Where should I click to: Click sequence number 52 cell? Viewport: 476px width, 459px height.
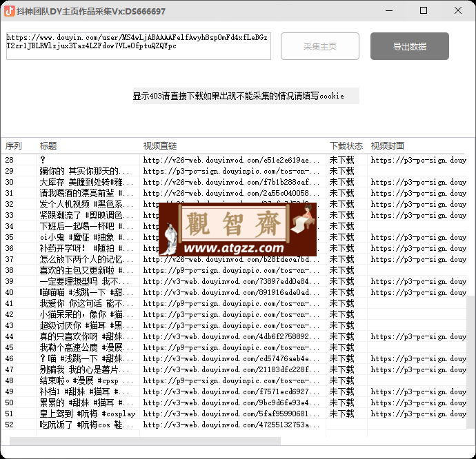click(x=10, y=425)
